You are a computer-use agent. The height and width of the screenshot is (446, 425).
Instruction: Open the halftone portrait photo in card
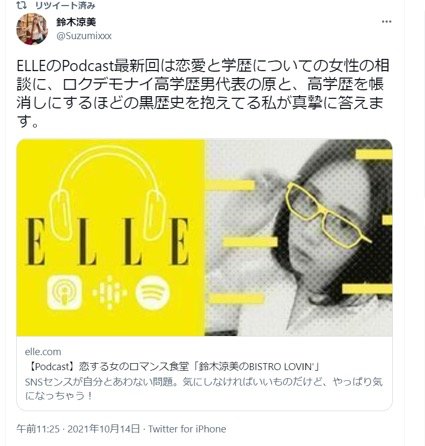(298, 237)
